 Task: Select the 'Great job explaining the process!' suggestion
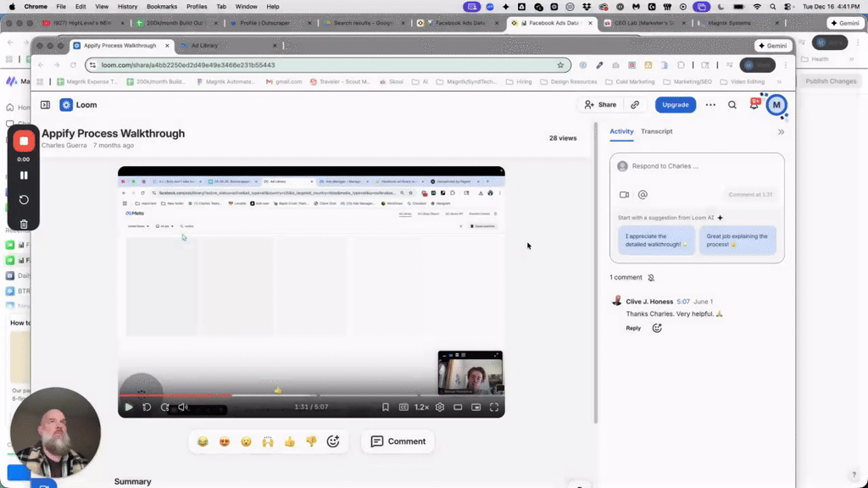(737, 239)
